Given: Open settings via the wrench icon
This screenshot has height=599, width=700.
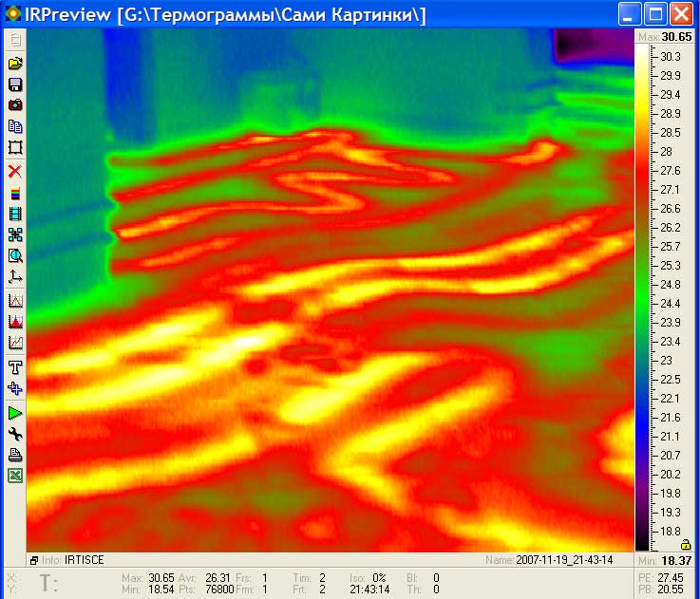Looking at the screenshot, I should pos(15,434).
